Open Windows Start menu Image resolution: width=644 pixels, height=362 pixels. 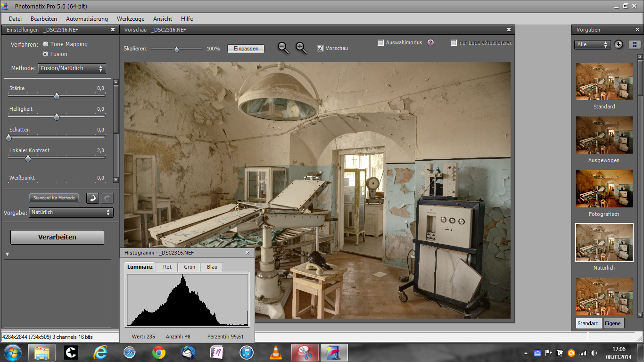[12, 353]
